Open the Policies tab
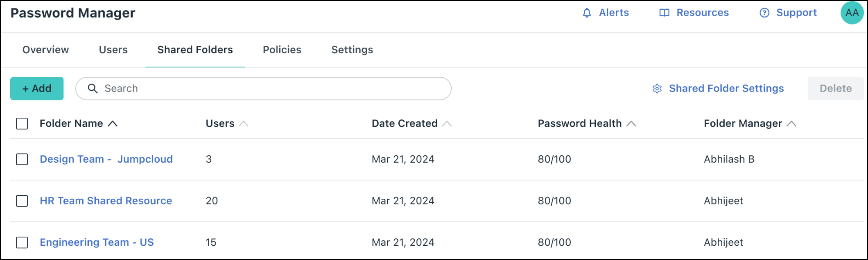 282,49
